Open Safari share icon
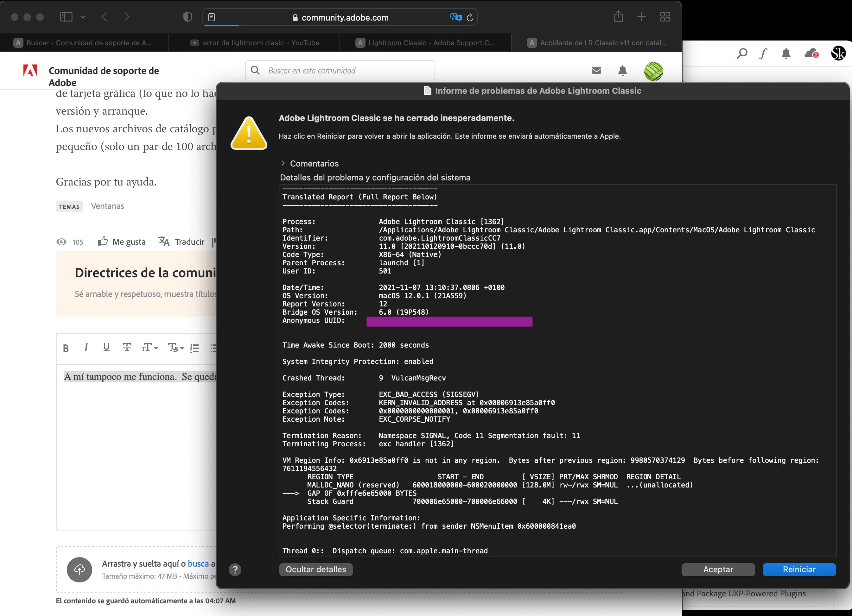This screenshot has height=616, width=852. [618, 17]
